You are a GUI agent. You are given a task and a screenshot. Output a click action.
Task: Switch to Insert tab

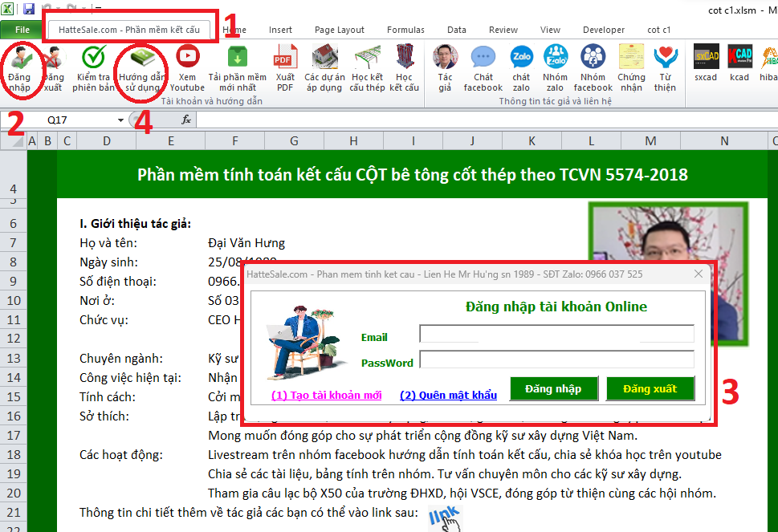tap(280, 30)
